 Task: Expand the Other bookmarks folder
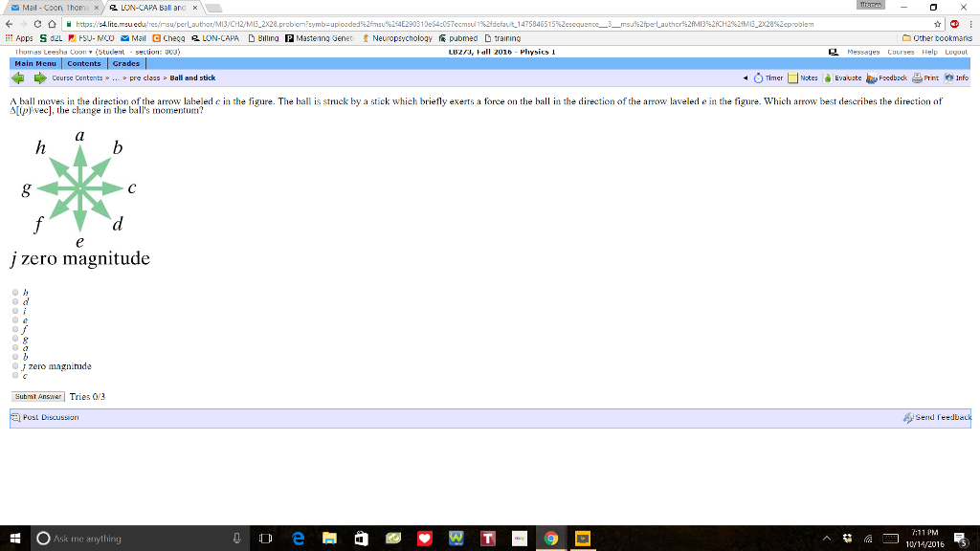pos(938,38)
